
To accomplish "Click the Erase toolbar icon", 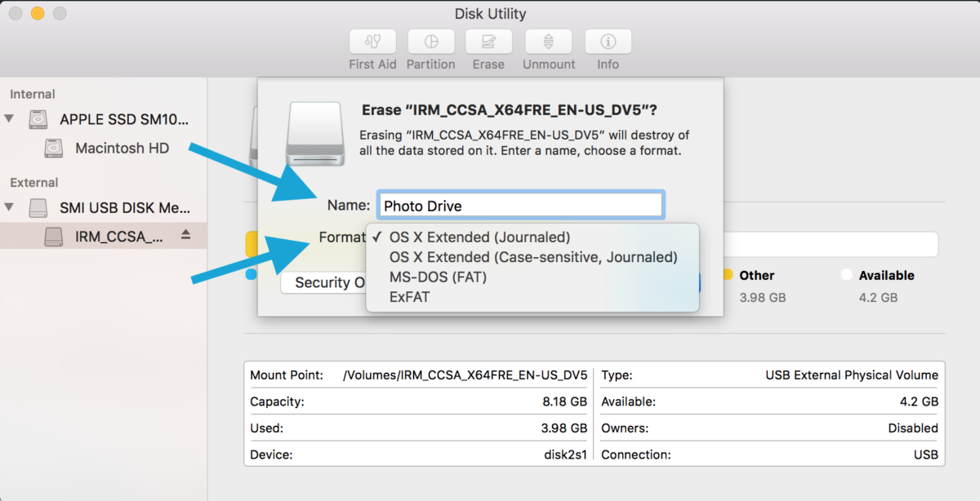I will [488, 42].
